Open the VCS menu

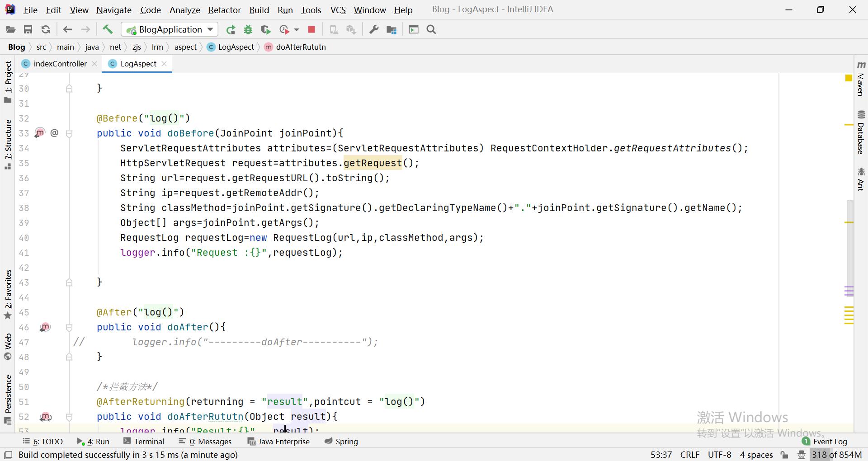point(338,9)
